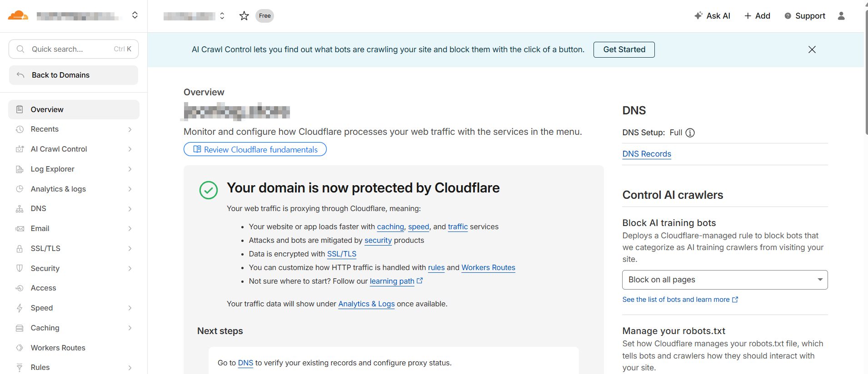Click the Recents clock icon

coord(20,129)
